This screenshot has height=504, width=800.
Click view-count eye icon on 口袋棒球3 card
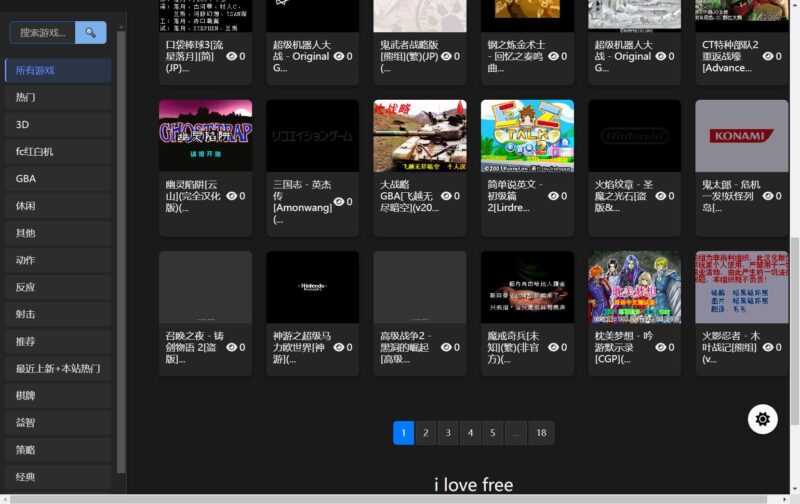coord(231,56)
